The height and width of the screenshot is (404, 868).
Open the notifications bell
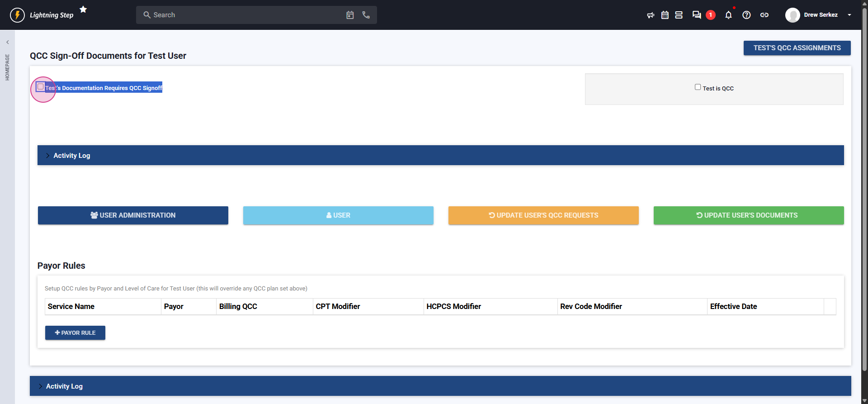[x=728, y=15]
